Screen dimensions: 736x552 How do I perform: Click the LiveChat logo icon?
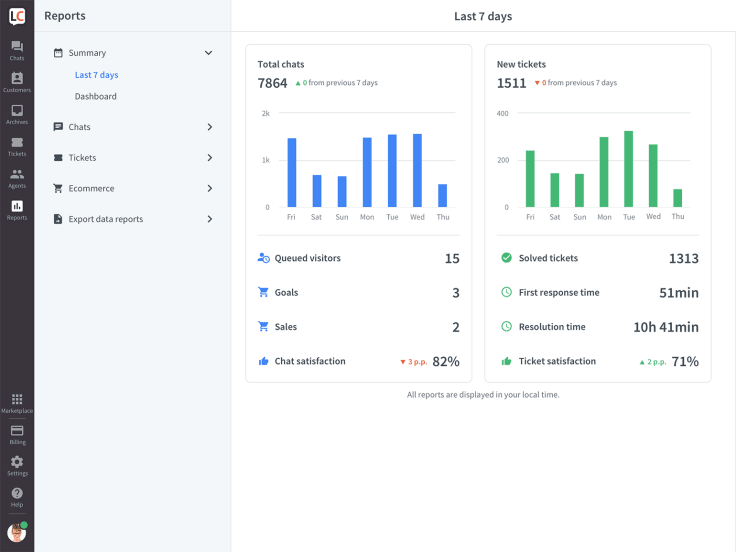tap(17, 16)
